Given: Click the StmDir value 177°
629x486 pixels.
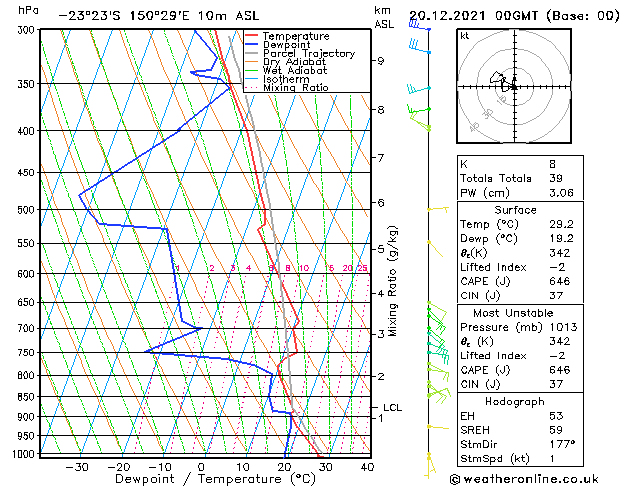Looking at the screenshot, I should click(x=562, y=444).
